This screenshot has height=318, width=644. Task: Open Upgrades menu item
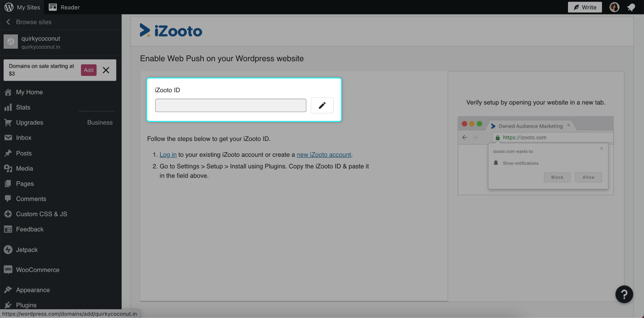[x=30, y=123]
